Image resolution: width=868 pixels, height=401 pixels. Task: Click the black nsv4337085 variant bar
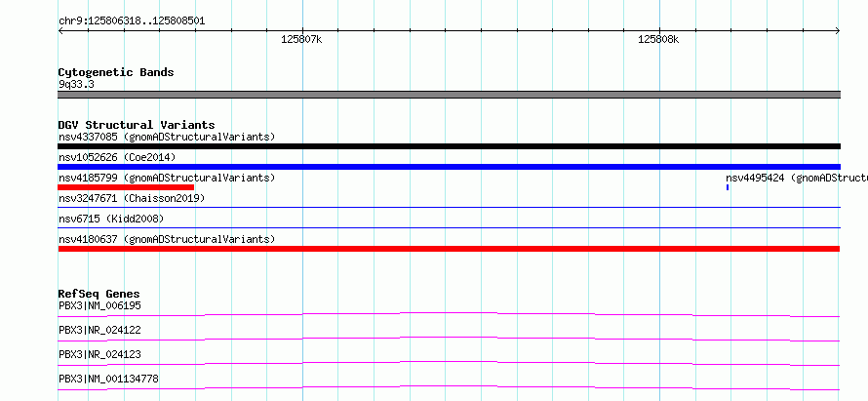449,146
